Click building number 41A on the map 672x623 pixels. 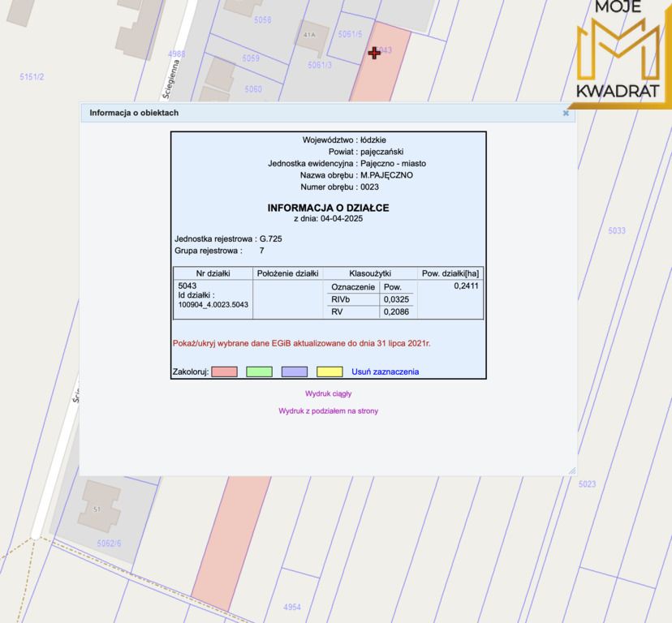(309, 35)
